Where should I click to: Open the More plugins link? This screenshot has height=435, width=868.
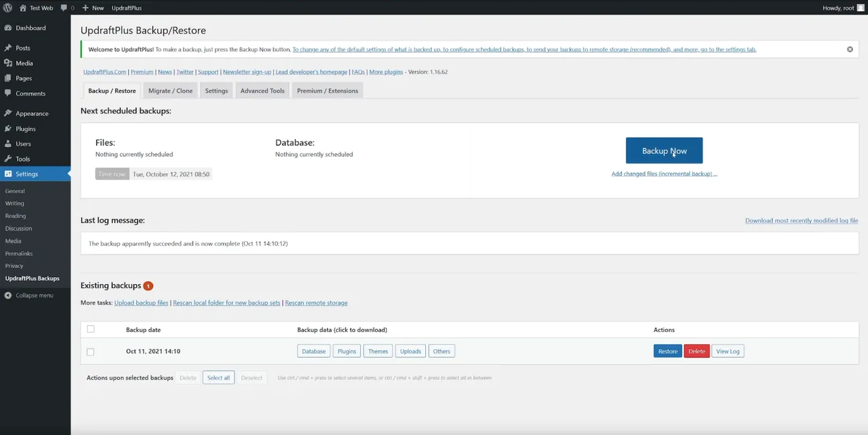386,72
